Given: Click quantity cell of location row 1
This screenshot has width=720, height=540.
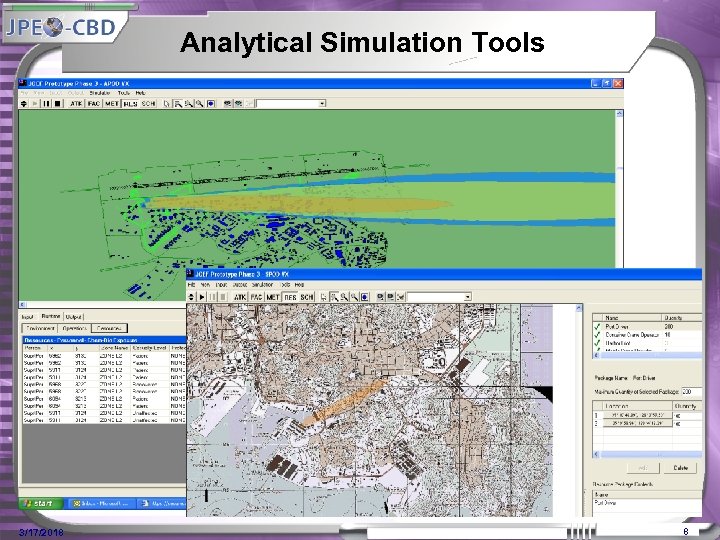Looking at the screenshot, I should point(687,416).
